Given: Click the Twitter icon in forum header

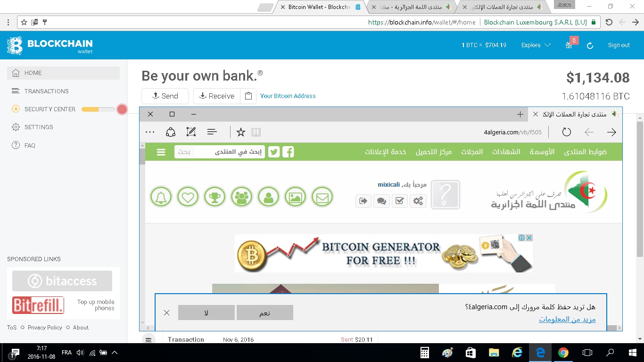Looking at the screenshot, I should (274, 152).
